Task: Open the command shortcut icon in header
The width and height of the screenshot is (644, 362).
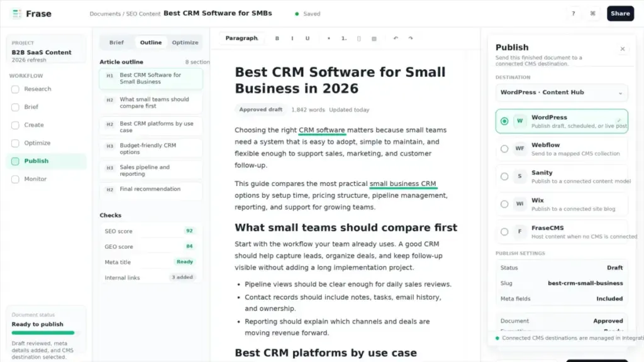Action: 592,14
